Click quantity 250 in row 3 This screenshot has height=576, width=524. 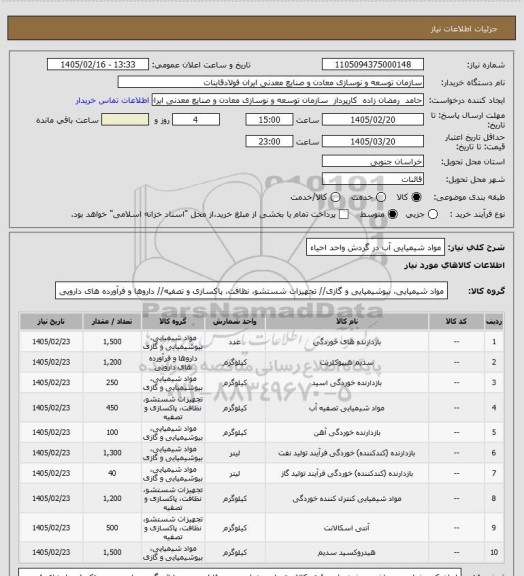112,383
